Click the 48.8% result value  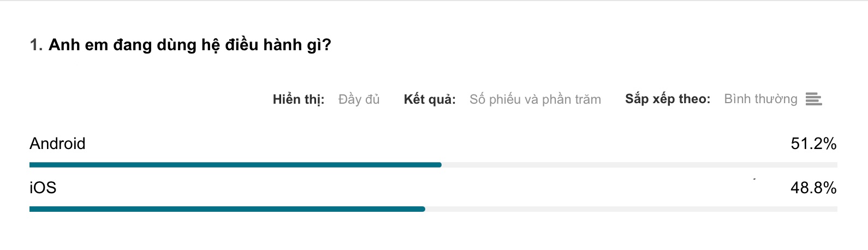tap(813, 188)
